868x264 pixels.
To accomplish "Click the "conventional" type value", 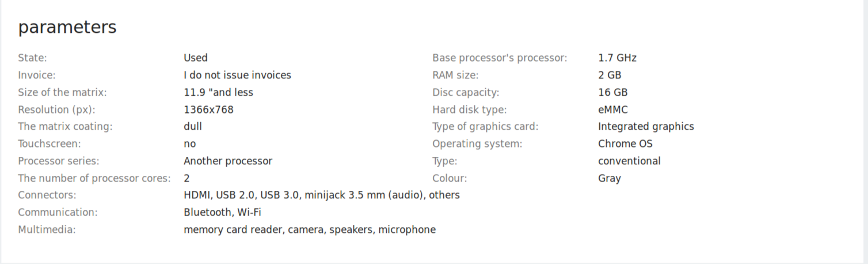I will [x=629, y=161].
